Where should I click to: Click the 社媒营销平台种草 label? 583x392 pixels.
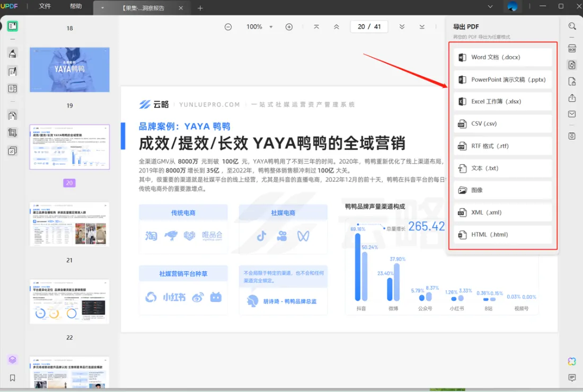183,274
